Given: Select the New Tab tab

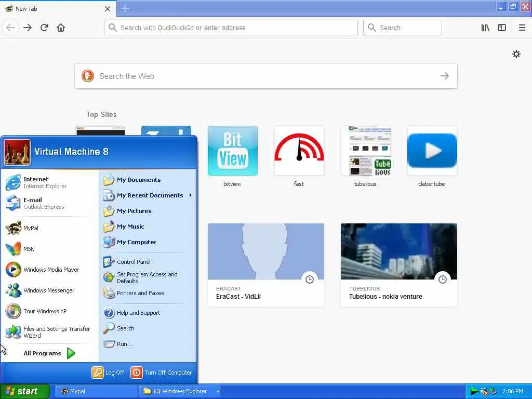Looking at the screenshot, I should [x=58, y=9].
